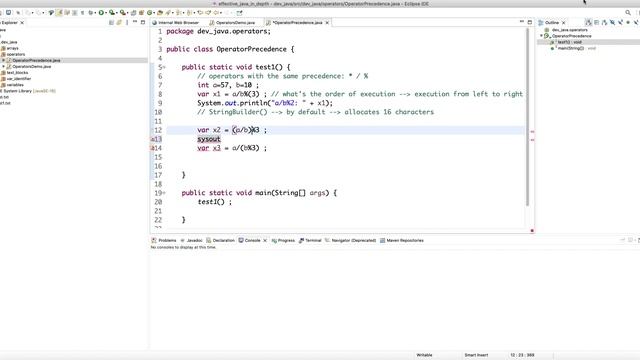The height and width of the screenshot is (360, 640).
Task: Open the Javadoc tab
Action: tap(191, 240)
